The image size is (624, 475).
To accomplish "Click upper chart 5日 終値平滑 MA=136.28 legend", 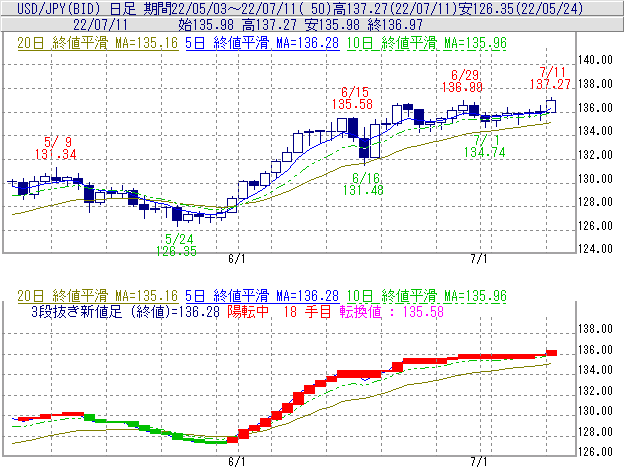I will 262,43.
